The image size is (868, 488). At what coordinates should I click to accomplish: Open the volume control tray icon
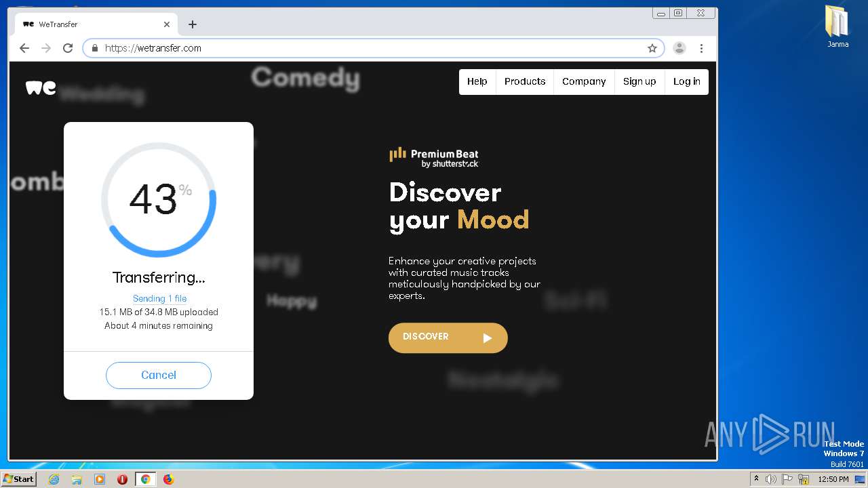pyautogui.click(x=770, y=479)
